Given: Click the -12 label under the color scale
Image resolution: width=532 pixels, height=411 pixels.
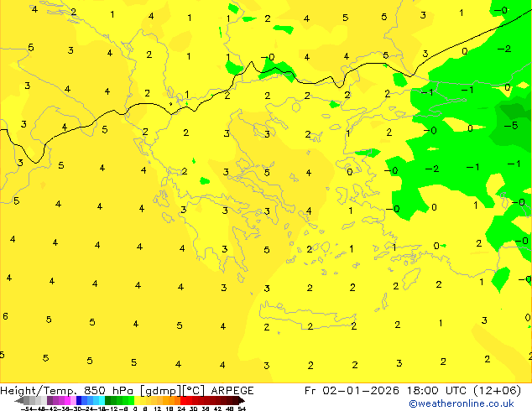Looking at the screenshot, I should click(112, 408).
